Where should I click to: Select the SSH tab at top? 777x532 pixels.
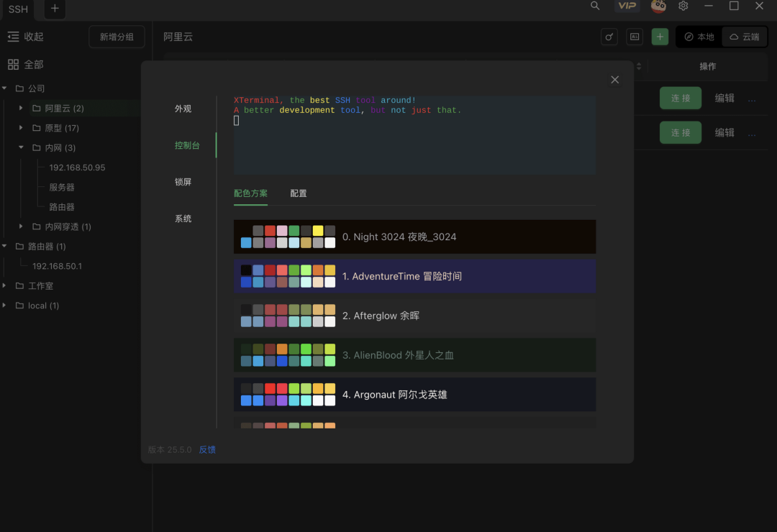(x=18, y=9)
